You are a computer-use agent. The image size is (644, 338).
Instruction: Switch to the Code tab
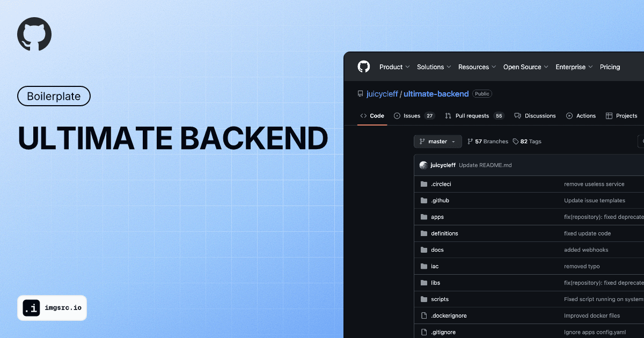coord(372,116)
